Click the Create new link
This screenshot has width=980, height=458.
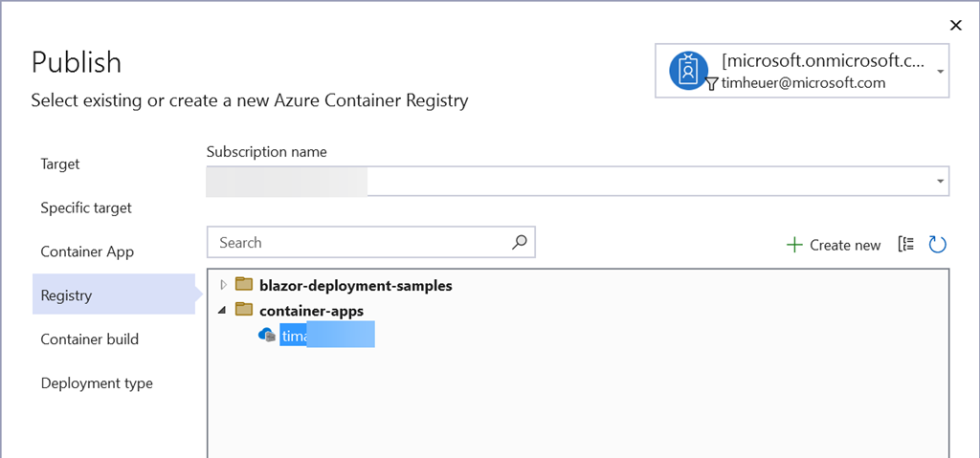(845, 245)
